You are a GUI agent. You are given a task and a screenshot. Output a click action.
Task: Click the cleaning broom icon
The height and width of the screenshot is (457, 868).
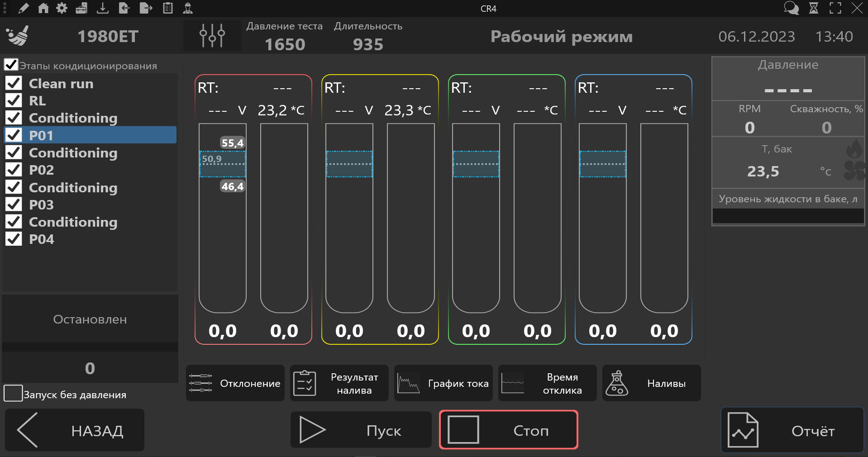coord(18,36)
